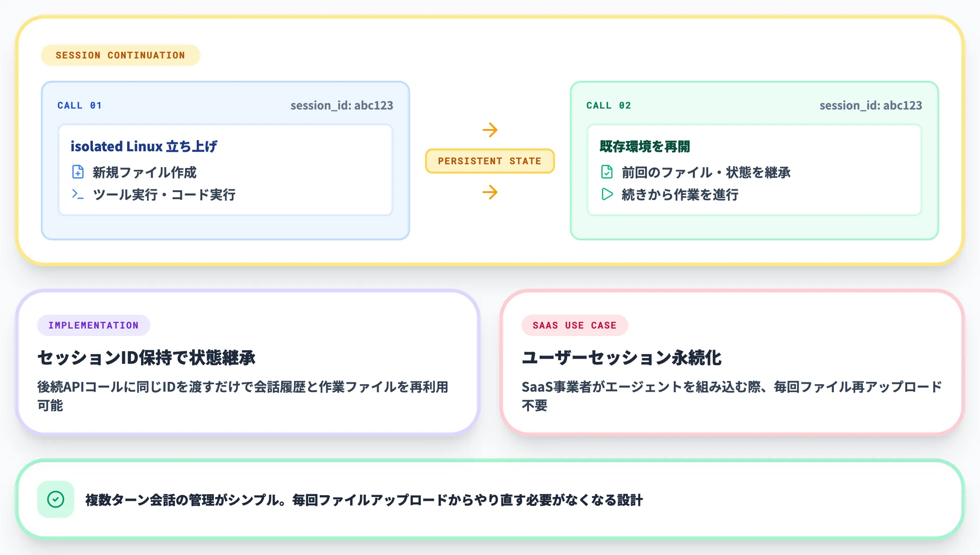Click the ユーザーセッション永続化 heading

pos(622,358)
